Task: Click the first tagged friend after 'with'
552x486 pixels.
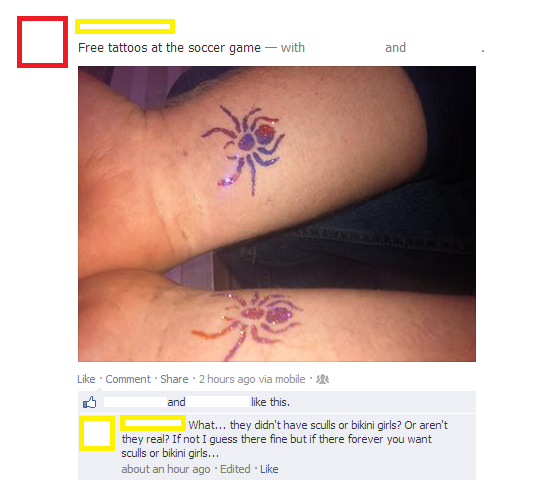Action: coord(346,48)
